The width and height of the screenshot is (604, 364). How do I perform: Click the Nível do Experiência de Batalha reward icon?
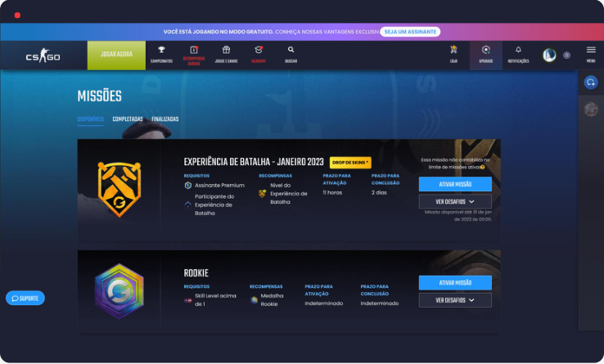tap(263, 194)
